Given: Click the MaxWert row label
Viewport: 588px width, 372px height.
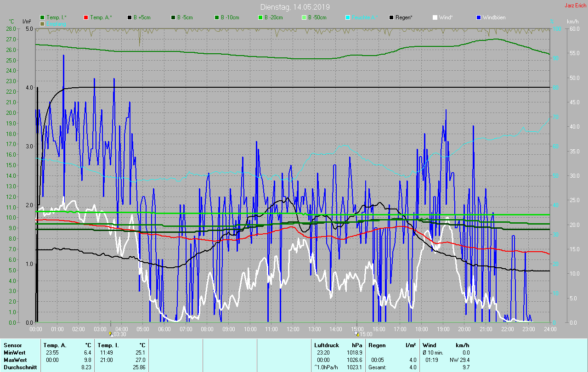Looking at the screenshot, I should click(x=15, y=360).
